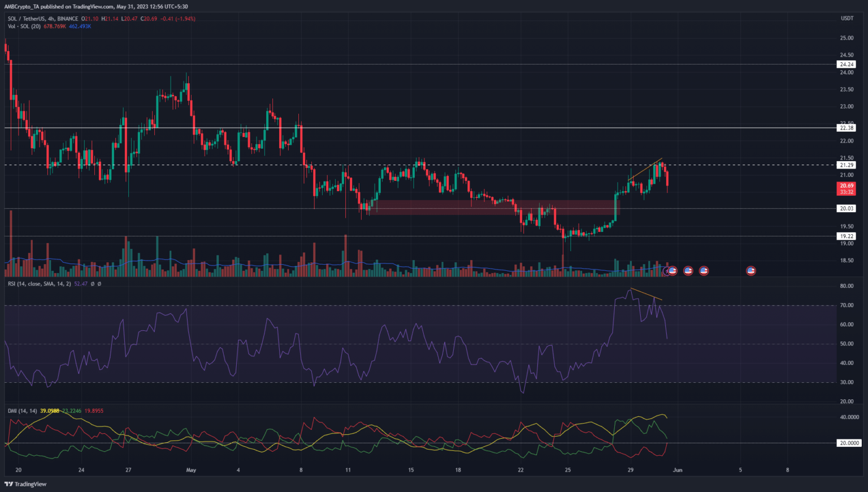The height and width of the screenshot is (492, 868).
Task: Click the 'Jun' label on time axis
Action: tap(678, 470)
